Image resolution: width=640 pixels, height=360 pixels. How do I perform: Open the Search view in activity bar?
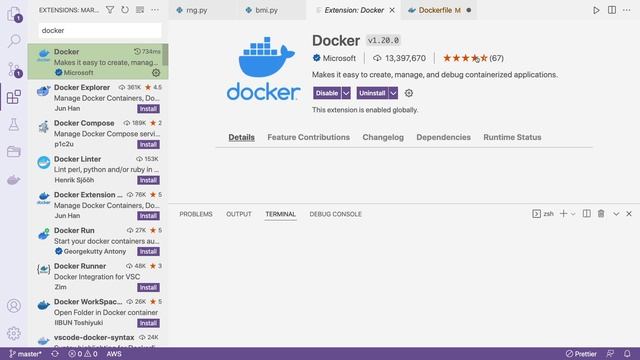pyautogui.click(x=14, y=41)
